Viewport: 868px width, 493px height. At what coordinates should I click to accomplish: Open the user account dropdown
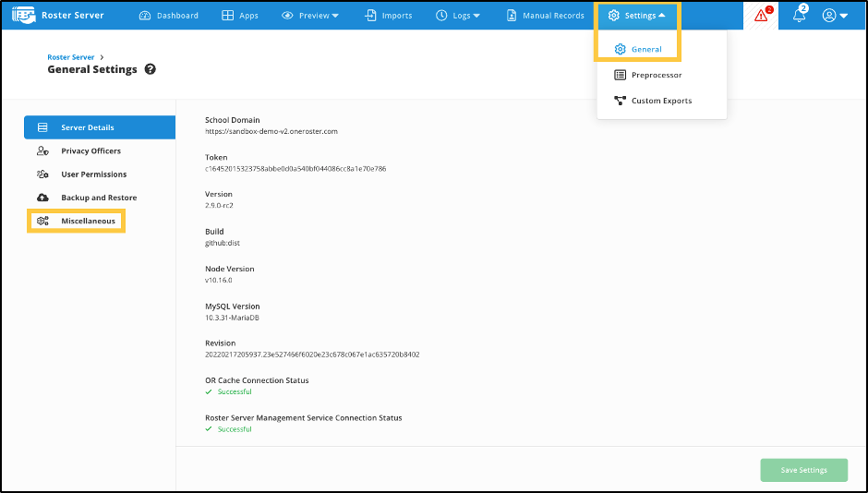(x=835, y=16)
